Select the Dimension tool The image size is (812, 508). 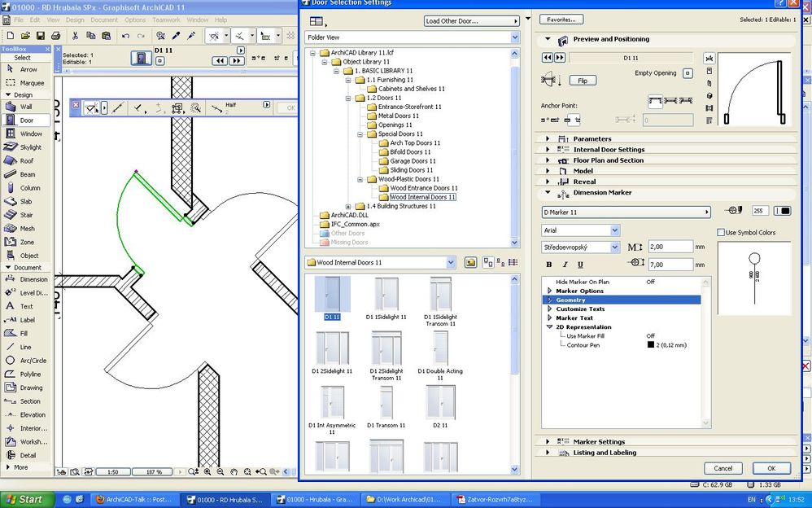25,279
